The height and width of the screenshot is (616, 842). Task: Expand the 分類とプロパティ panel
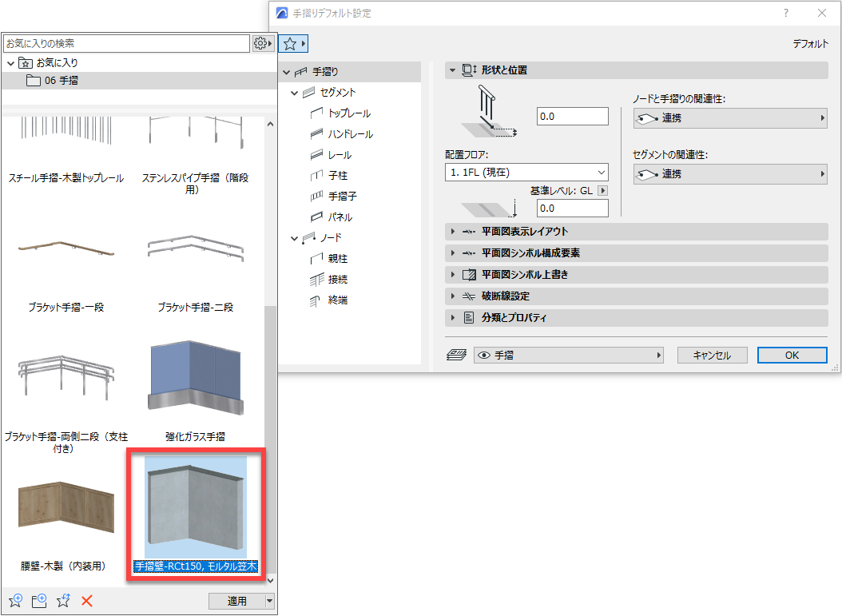point(453,317)
